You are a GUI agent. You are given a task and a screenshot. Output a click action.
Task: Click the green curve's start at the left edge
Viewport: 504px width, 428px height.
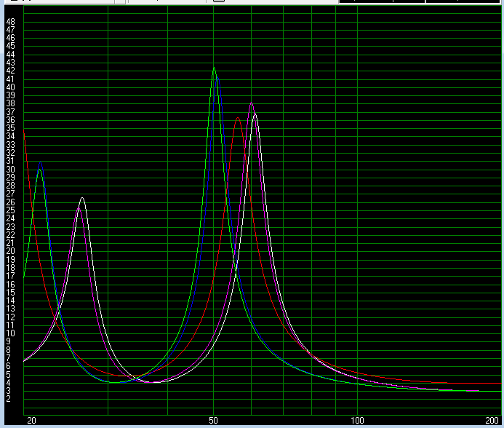click(x=25, y=276)
